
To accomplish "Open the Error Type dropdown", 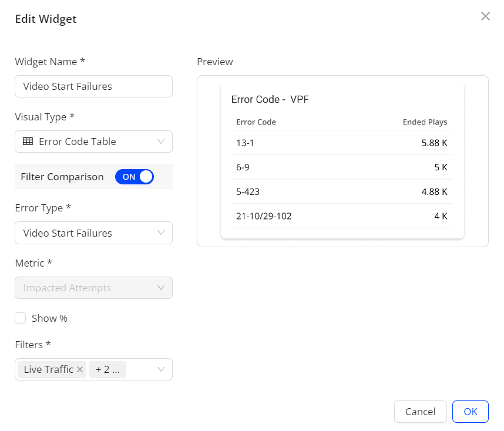I will point(93,233).
